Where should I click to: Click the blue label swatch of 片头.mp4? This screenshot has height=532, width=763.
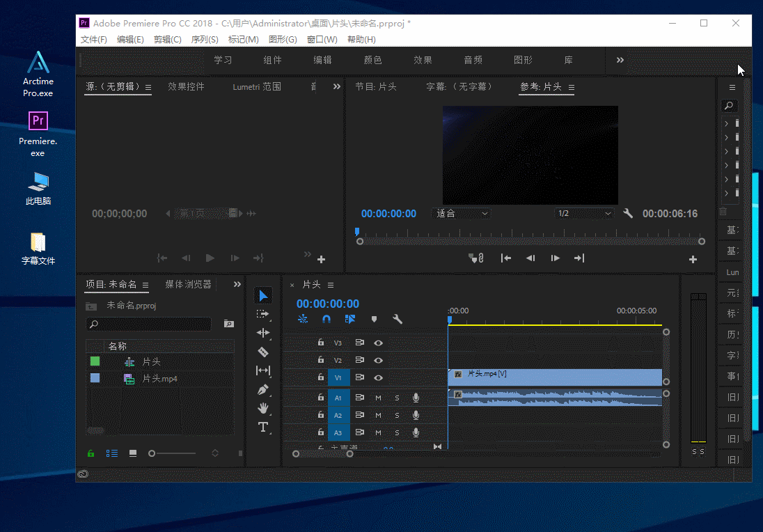point(95,378)
